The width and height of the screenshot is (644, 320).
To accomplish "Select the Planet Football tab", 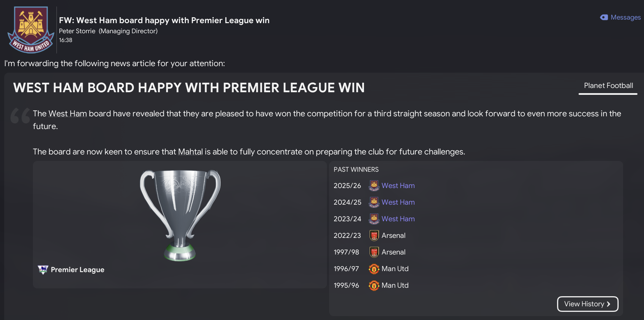I will (608, 86).
